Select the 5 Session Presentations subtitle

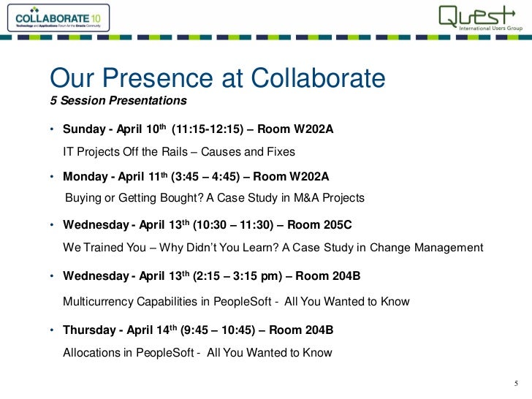(x=118, y=100)
